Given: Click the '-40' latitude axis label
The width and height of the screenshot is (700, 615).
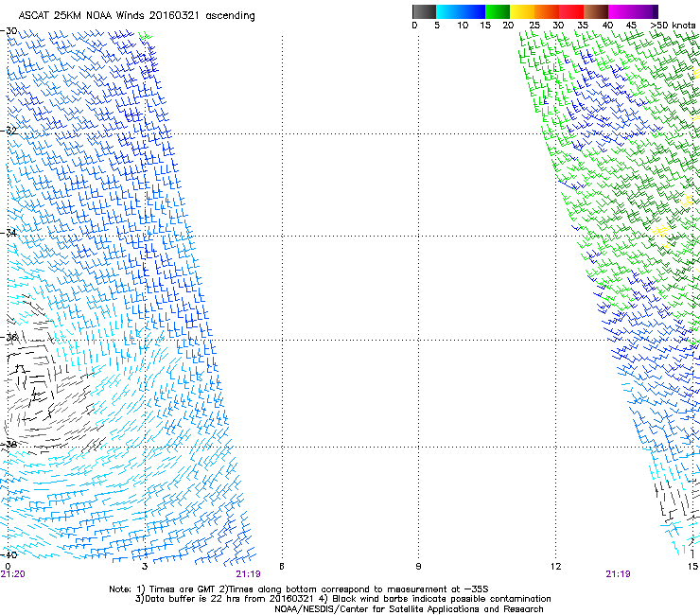Looking at the screenshot, I should (9, 554).
